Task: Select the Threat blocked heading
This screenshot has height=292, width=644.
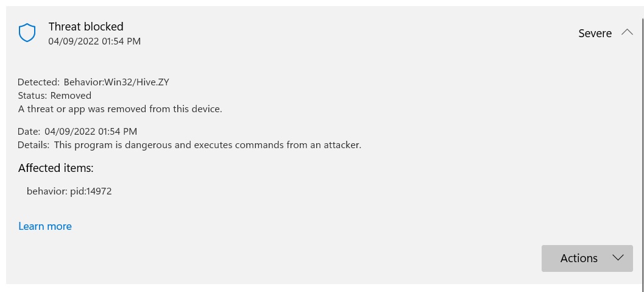Action: pos(86,27)
